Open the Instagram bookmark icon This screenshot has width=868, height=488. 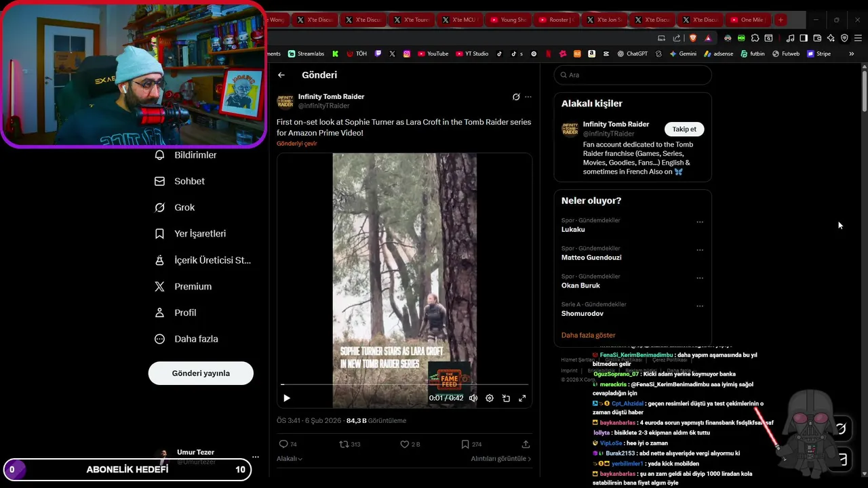(407, 54)
